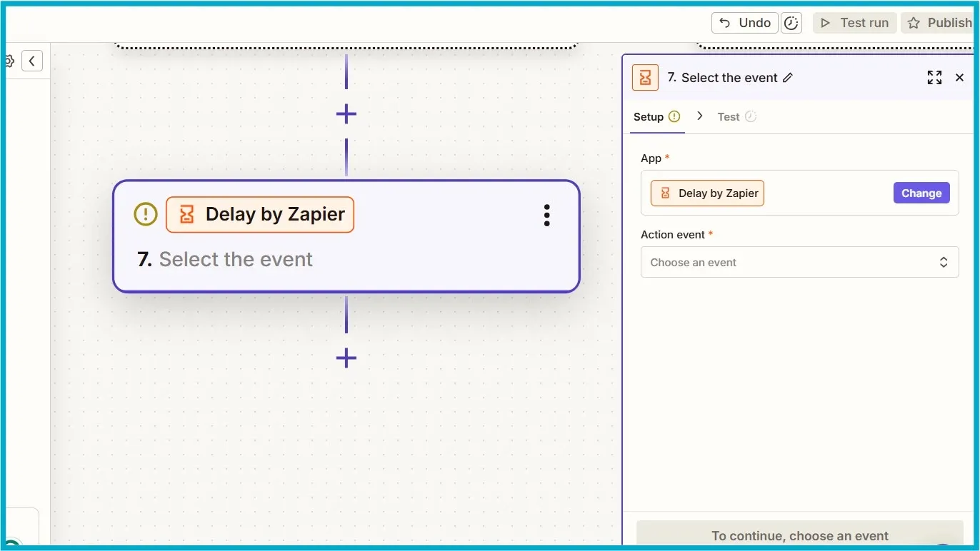The width and height of the screenshot is (980, 551).
Task: Expand the panel to fullscreen
Action: [x=934, y=77]
